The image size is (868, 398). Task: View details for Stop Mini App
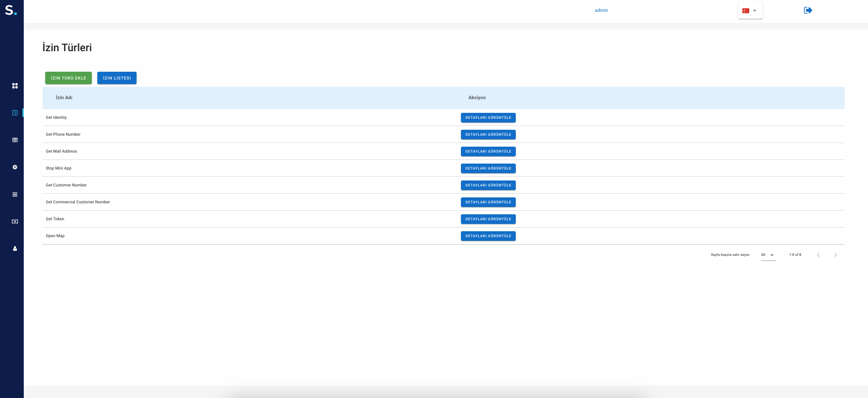[488, 169]
